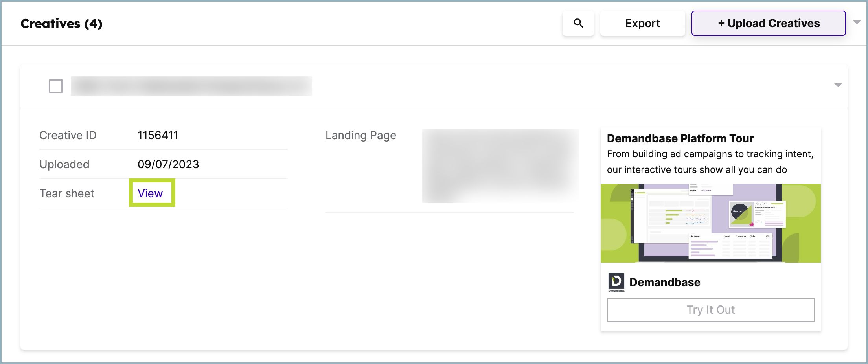Viewport: 868px width, 364px height.
Task: Click the Try It Out button
Action: coord(710,310)
